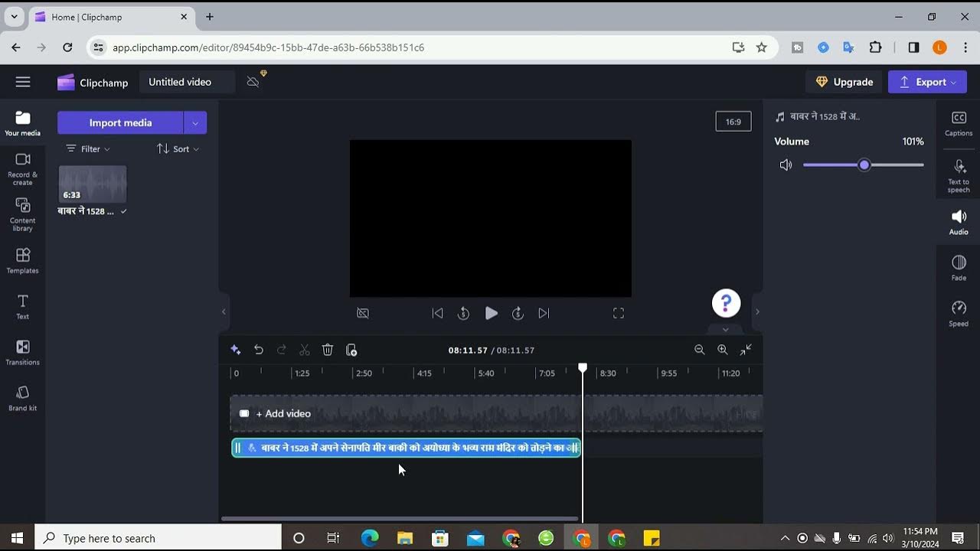Collapse the right property panel
The image size is (980, 551).
click(x=757, y=311)
